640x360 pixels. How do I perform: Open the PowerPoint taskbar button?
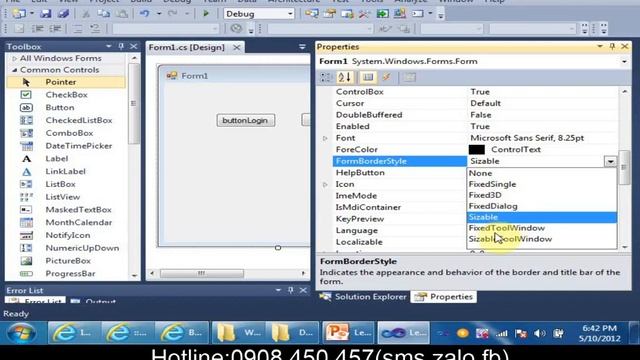pyautogui.click(x=349, y=333)
